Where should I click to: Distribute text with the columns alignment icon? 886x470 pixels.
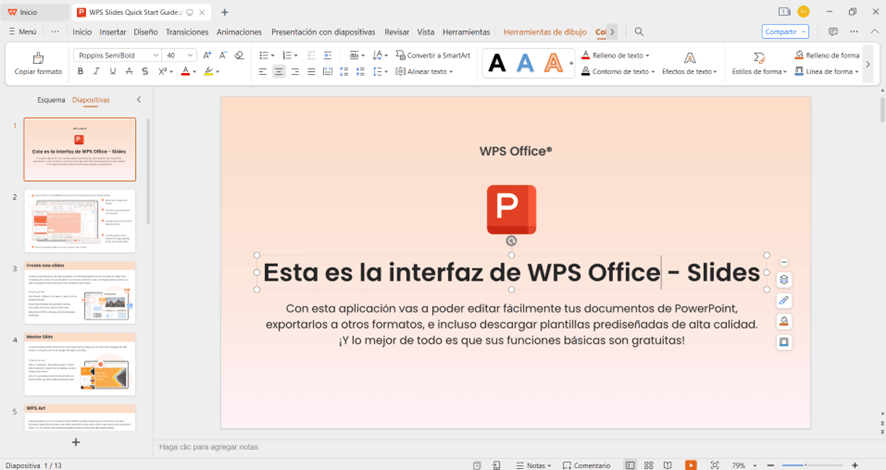[x=327, y=72]
